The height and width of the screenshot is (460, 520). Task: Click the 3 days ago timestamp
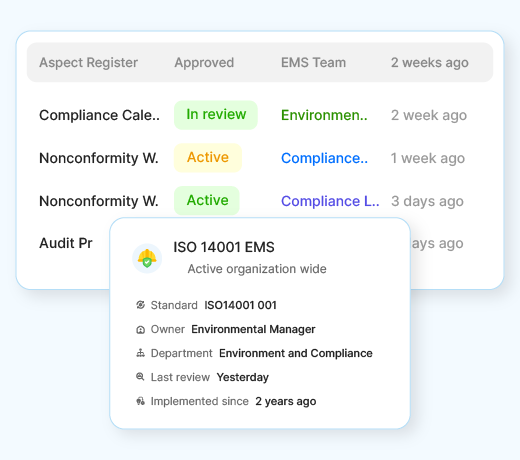click(x=427, y=201)
